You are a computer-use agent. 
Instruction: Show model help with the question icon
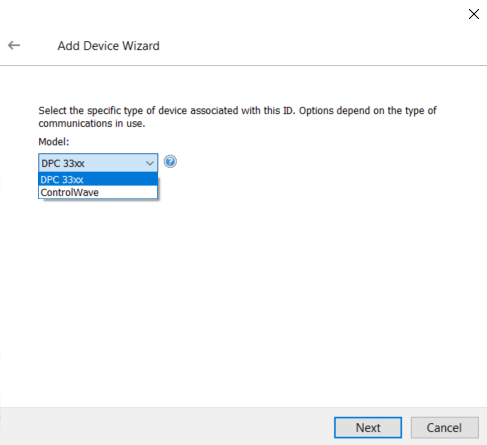(x=170, y=162)
